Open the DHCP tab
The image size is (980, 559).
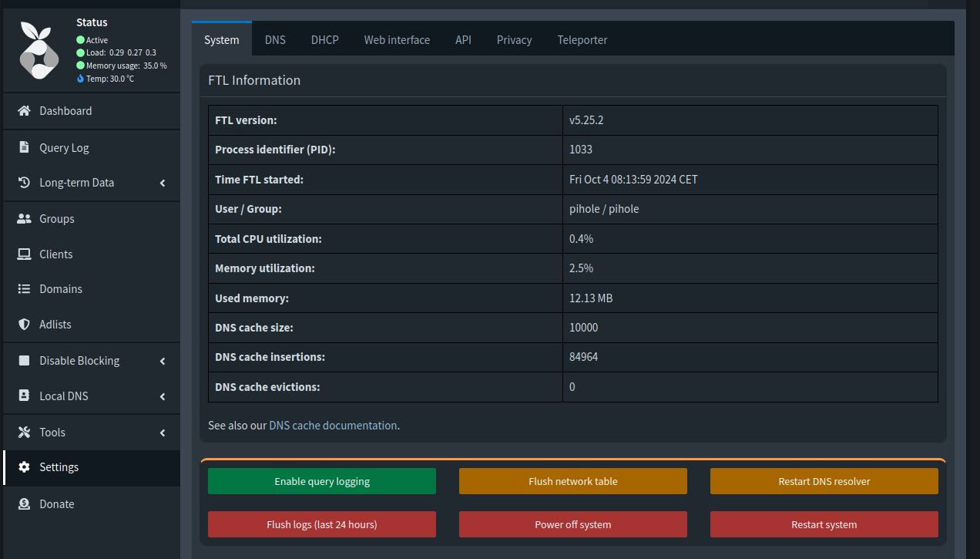pyautogui.click(x=325, y=39)
